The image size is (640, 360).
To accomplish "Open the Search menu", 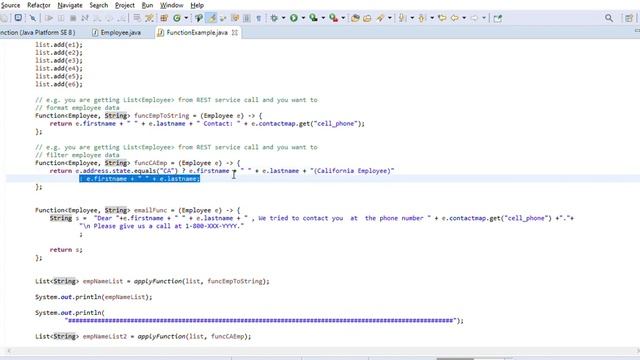I will pos(99,5).
